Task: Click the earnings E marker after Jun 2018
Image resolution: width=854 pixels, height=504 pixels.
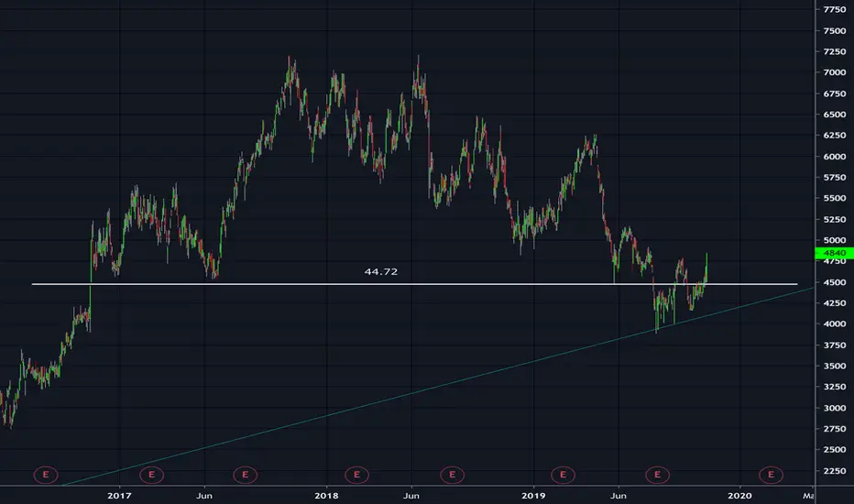Action: (452, 475)
